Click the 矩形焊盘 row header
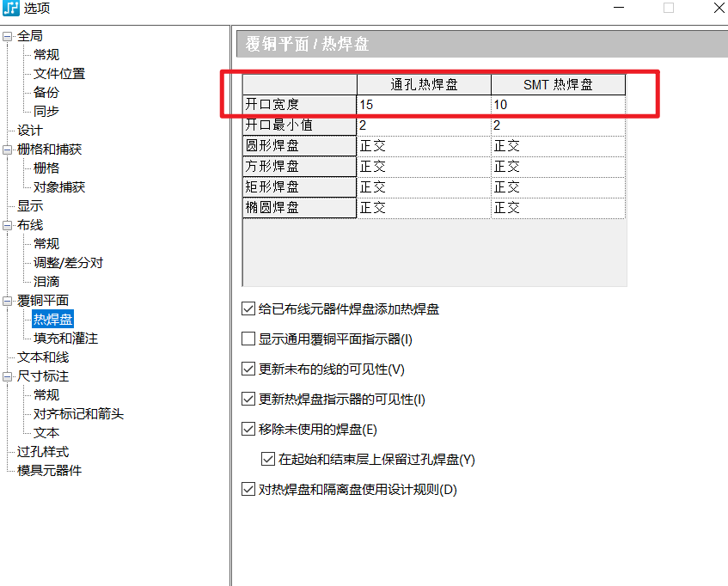The width and height of the screenshot is (728, 586). click(299, 187)
